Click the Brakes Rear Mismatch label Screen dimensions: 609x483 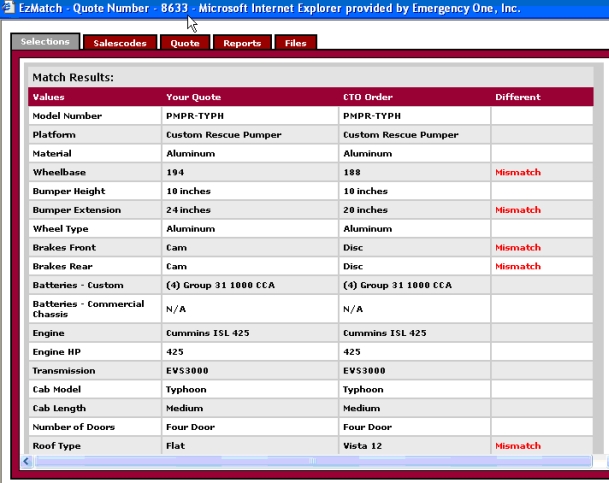coord(518,266)
